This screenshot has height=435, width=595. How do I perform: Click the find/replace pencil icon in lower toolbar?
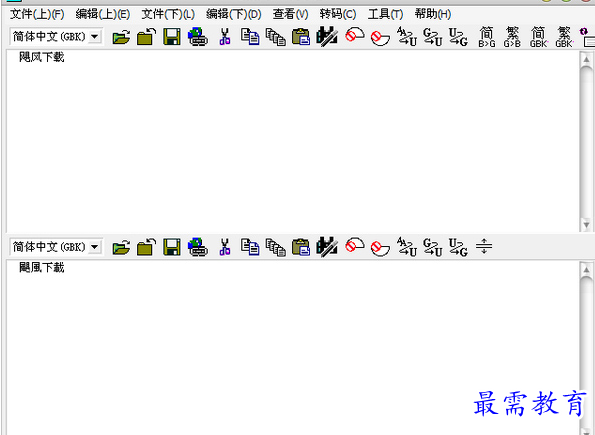click(327, 247)
